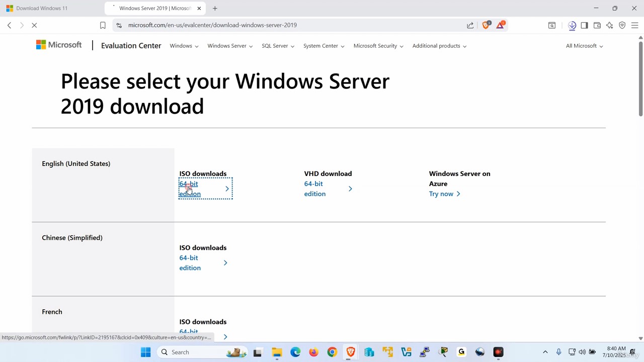Download Chinese (Simplified) ISO 64-bit edition
The width and height of the screenshot is (644, 362).
(x=203, y=262)
